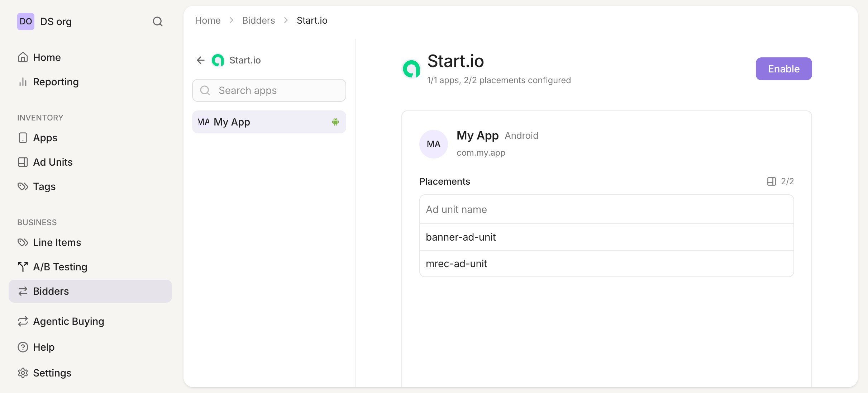Open Home in the sidebar
The width and height of the screenshot is (868, 393).
click(x=90, y=57)
